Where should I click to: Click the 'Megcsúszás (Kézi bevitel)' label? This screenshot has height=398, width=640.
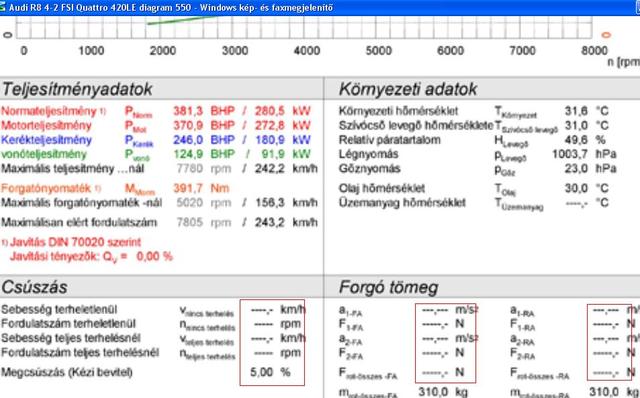pyautogui.click(x=67, y=372)
